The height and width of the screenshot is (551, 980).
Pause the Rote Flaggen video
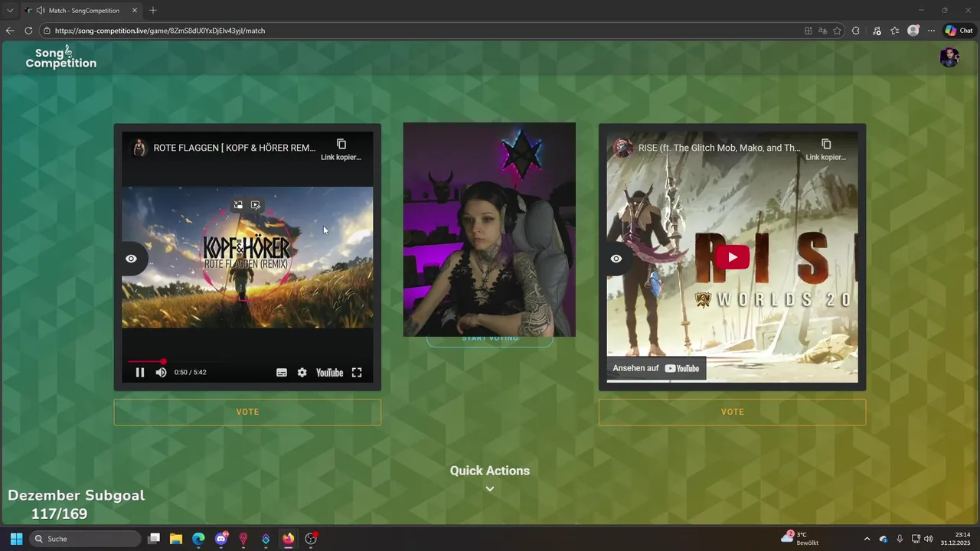point(140,373)
